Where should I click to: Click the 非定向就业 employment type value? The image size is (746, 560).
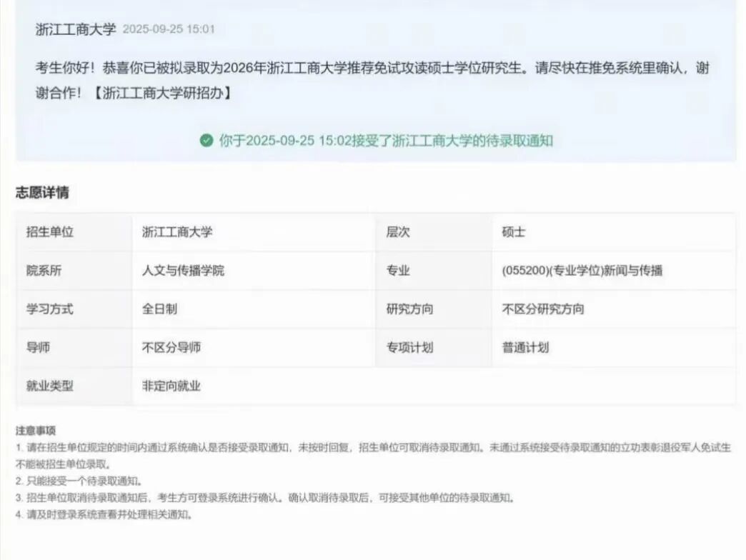pyautogui.click(x=171, y=386)
